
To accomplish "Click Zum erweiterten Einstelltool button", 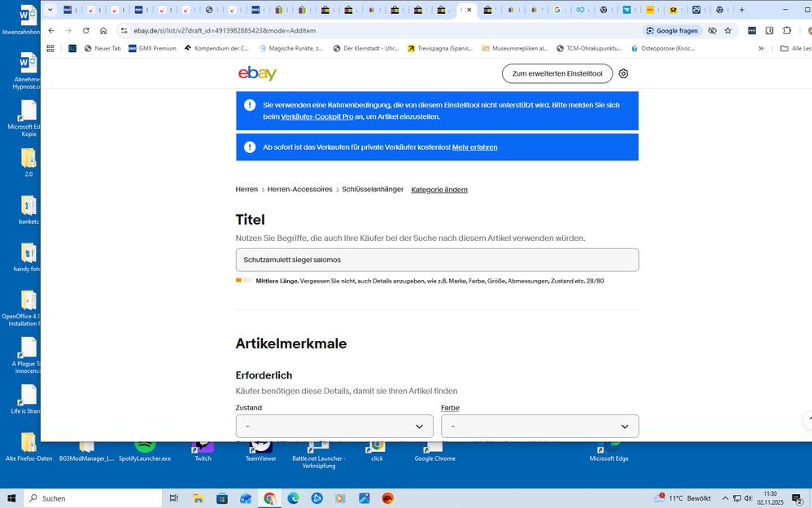I will coord(557,73).
